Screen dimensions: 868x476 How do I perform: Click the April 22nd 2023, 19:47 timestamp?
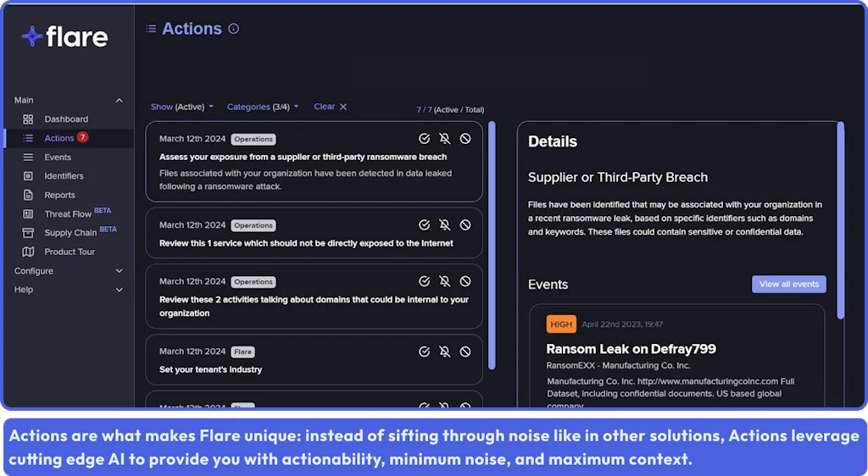[621, 324]
